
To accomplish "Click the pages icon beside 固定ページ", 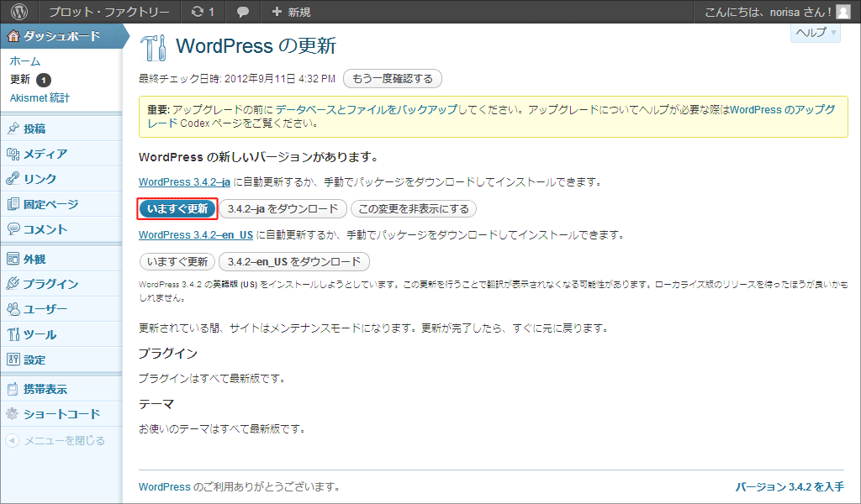I will click(x=13, y=204).
